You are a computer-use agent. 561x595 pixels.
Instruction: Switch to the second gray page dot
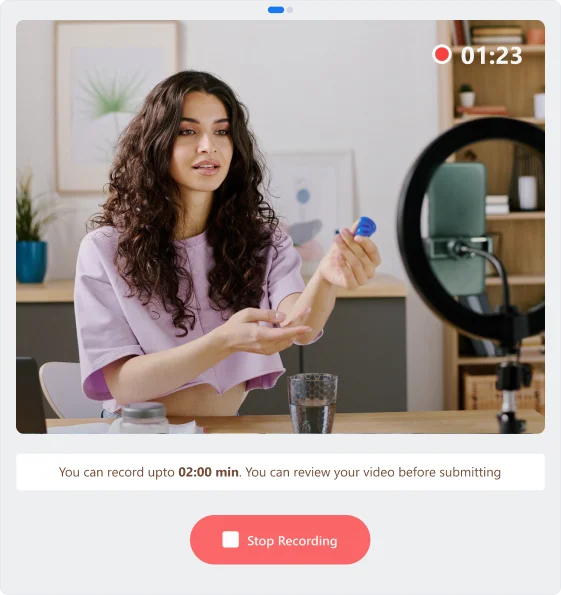coord(290,10)
